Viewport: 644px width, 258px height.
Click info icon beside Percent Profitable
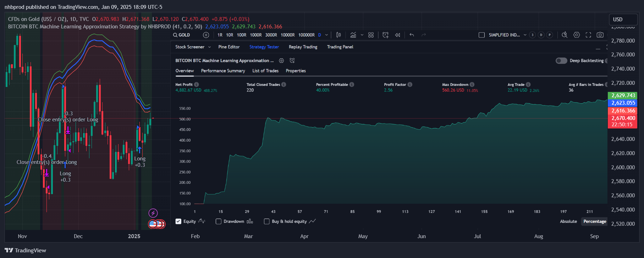point(352,84)
